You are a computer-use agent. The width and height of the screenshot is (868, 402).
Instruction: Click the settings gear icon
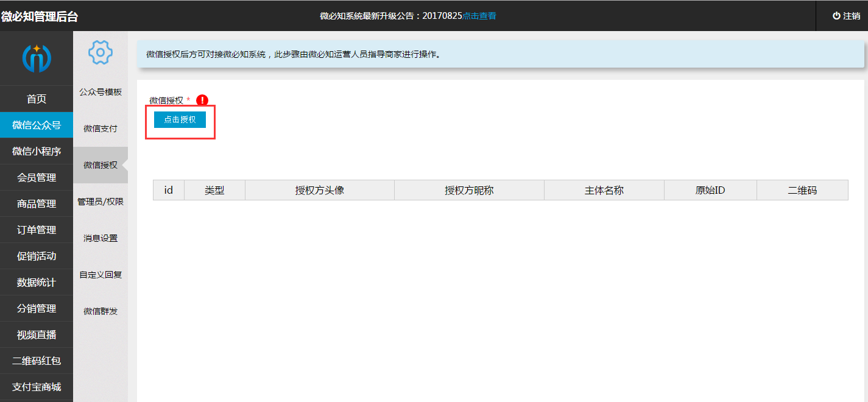point(101,52)
